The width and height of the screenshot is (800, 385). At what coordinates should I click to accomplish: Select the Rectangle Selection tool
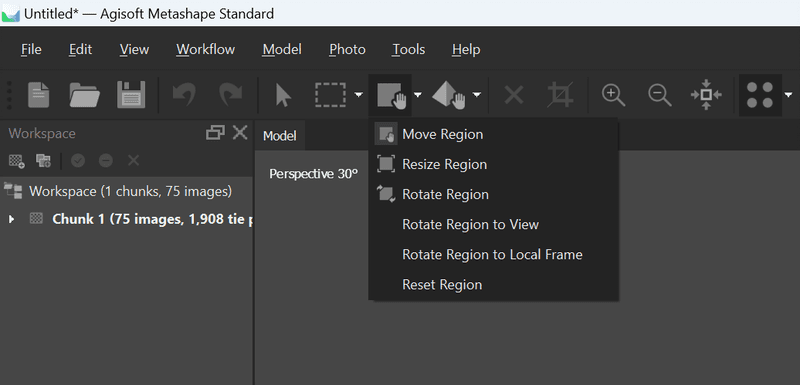pos(330,95)
